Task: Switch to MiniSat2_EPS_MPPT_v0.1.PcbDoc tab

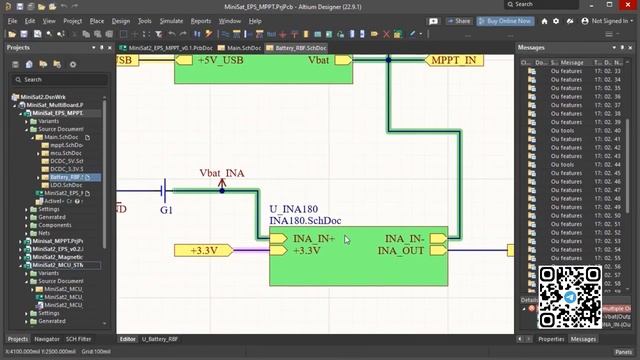Action: 167,48
